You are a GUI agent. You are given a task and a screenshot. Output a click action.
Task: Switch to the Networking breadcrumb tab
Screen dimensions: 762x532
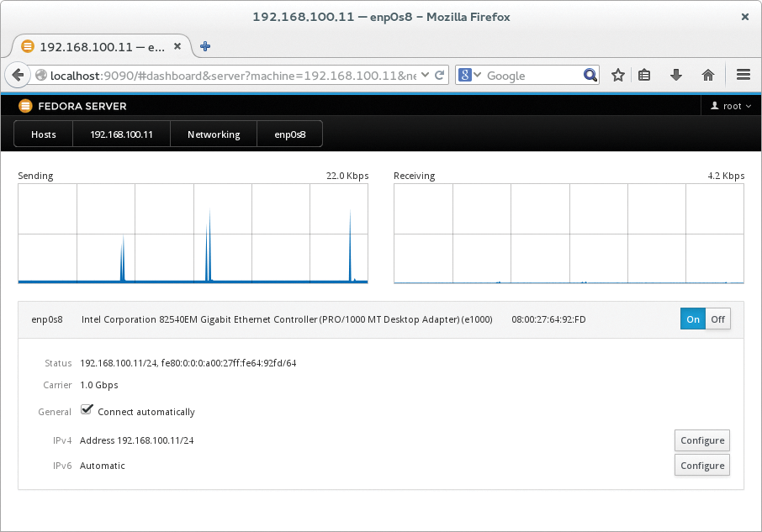(213, 134)
